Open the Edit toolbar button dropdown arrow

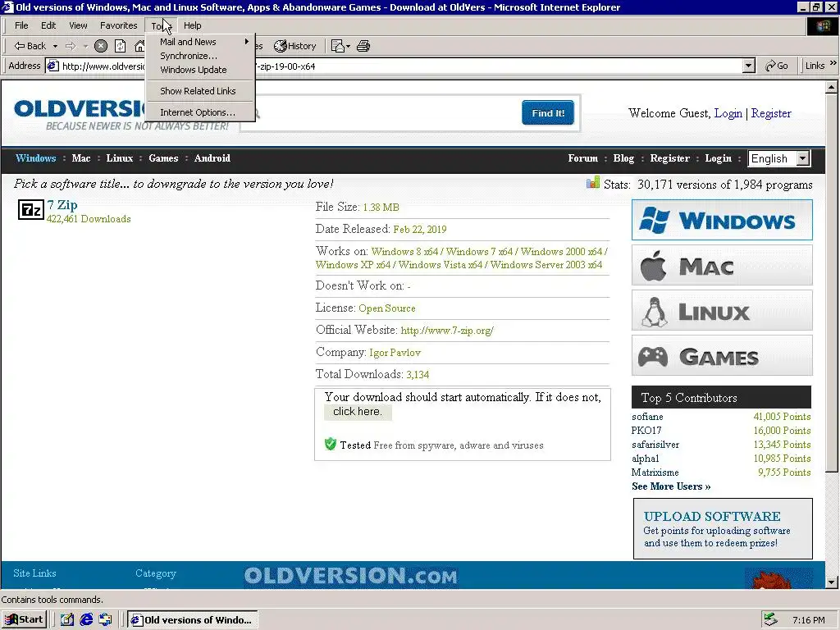tap(348, 46)
